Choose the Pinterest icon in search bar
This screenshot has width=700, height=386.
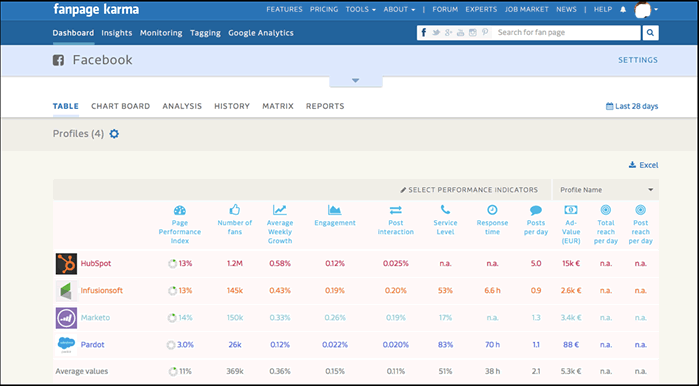(484, 33)
